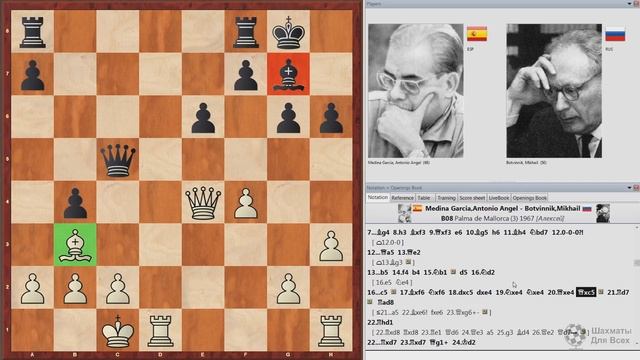Open the Reference tab
This screenshot has height=360, width=640.
402,198
